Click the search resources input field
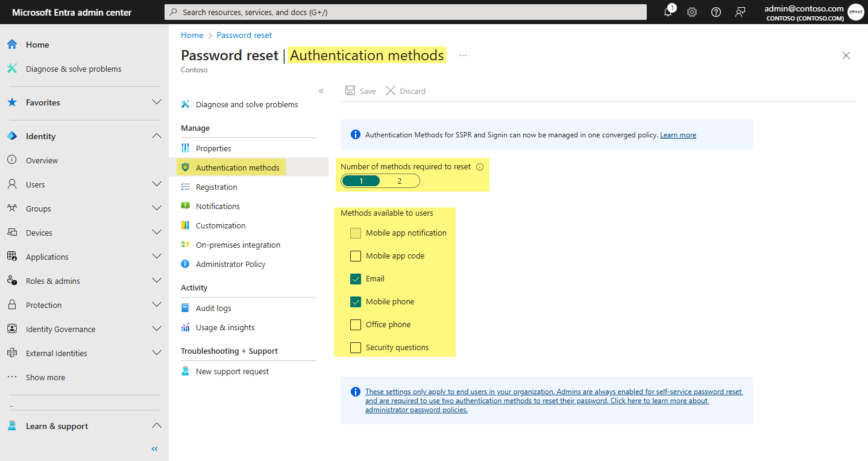Screen dimensions: 868x461 (406, 12)
